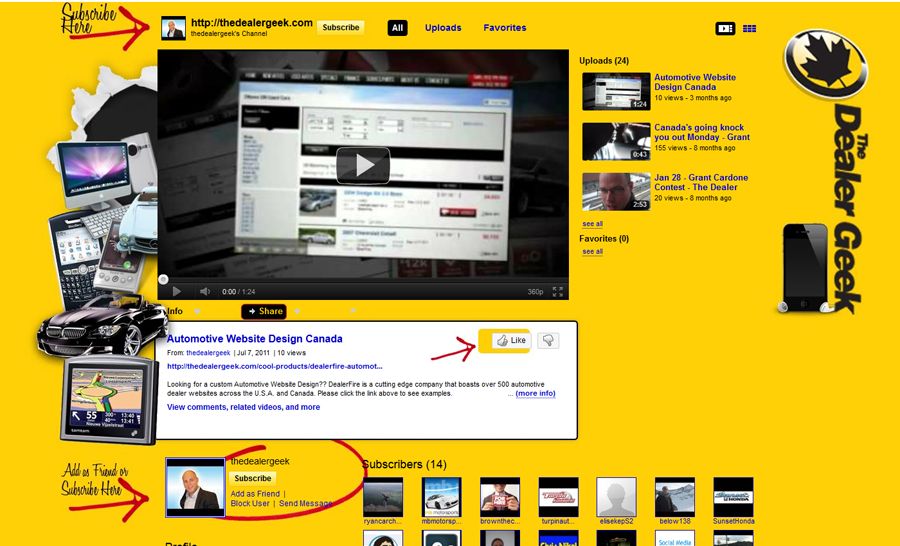Click see all under Favorites

coord(592,251)
